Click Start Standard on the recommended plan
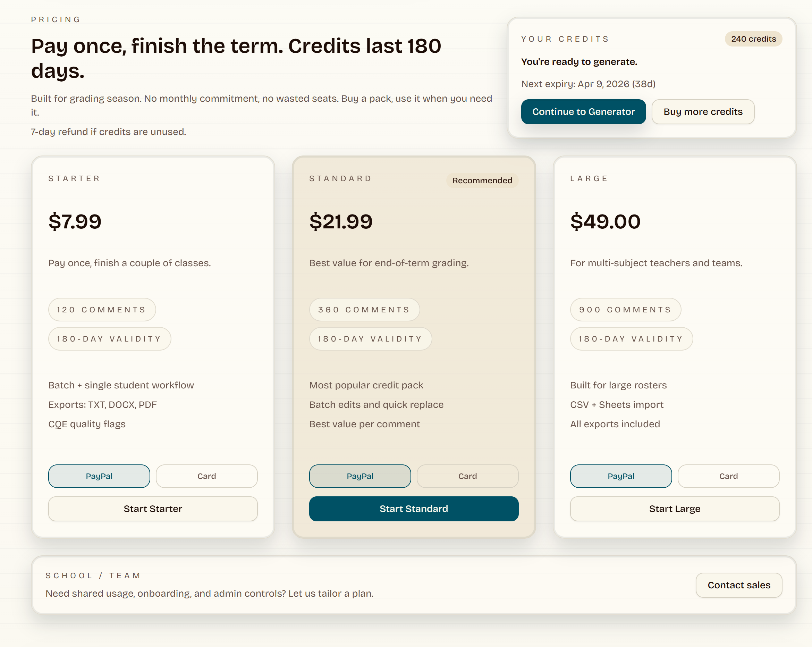Image resolution: width=812 pixels, height=647 pixels. pyautogui.click(x=414, y=509)
